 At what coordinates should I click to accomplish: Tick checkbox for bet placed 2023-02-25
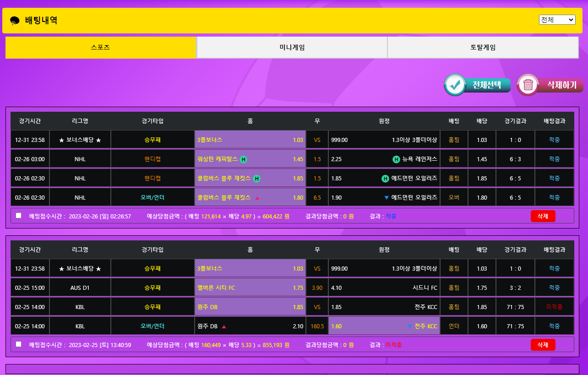click(x=19, y=344)
